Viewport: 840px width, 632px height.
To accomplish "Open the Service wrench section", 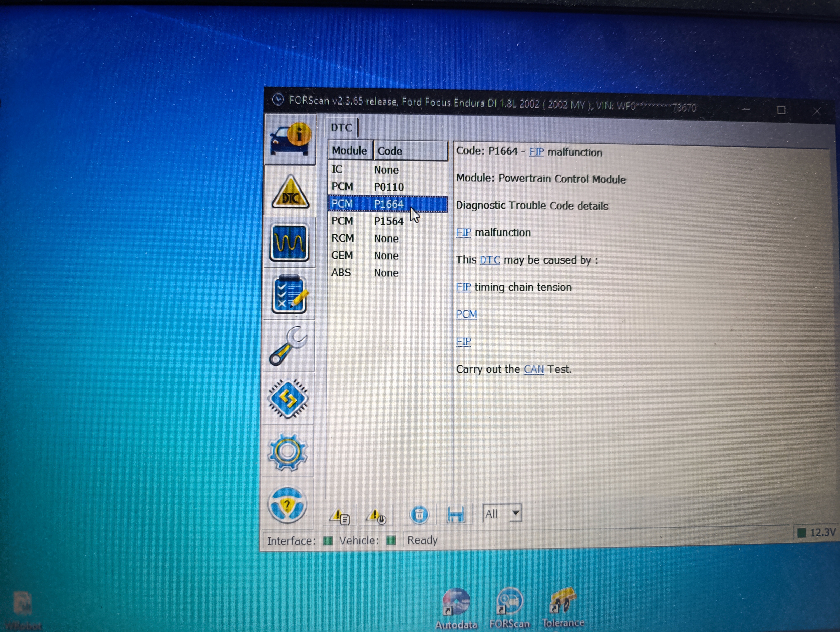I will 288,346.
